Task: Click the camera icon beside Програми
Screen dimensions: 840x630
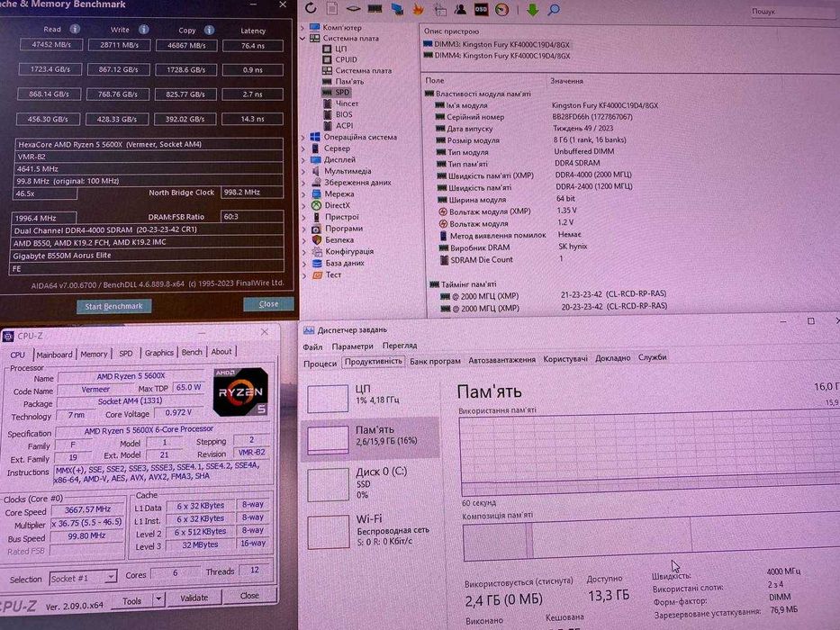Action: click(x=316, y=229)
